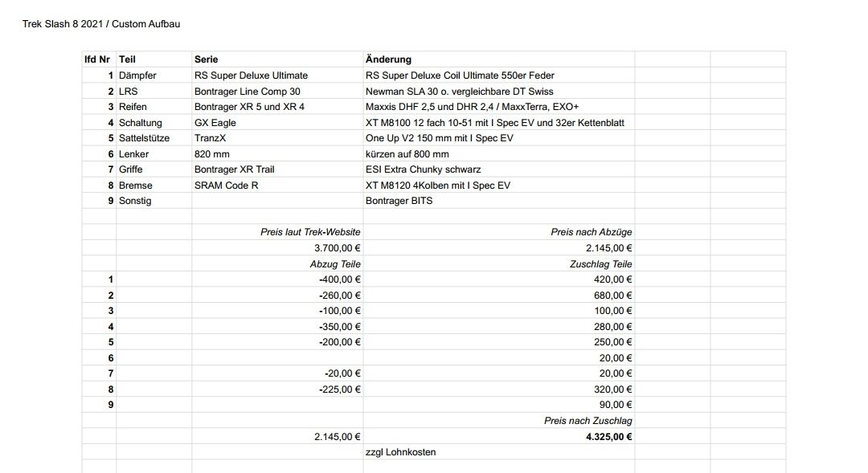Select the '-400,00 €' deduction cell
Screen dimensions: 868x473
click(339, 279)
